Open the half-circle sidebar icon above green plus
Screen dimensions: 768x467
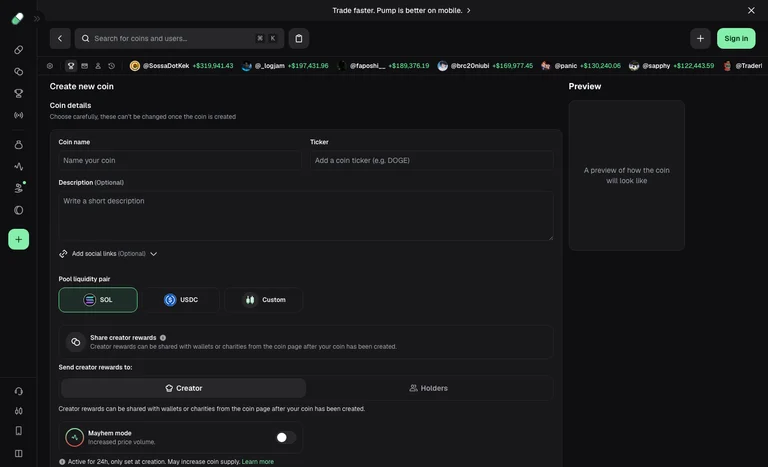[x=19, y=210]
